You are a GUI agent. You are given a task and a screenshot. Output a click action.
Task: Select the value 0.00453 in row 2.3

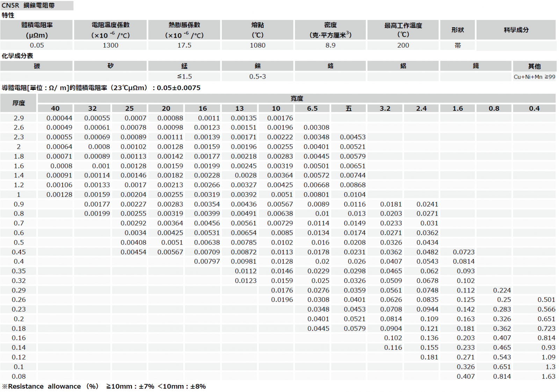click(x=353, y=137)
